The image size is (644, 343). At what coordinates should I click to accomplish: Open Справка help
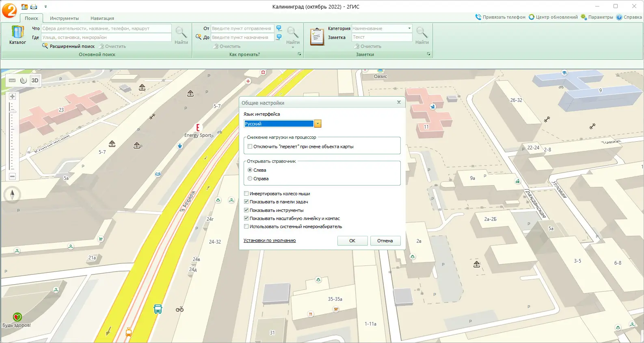point(629,17)
